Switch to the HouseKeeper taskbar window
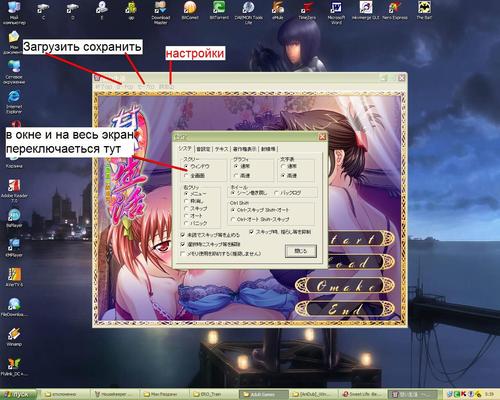500x400 pixels. [115, 394]
